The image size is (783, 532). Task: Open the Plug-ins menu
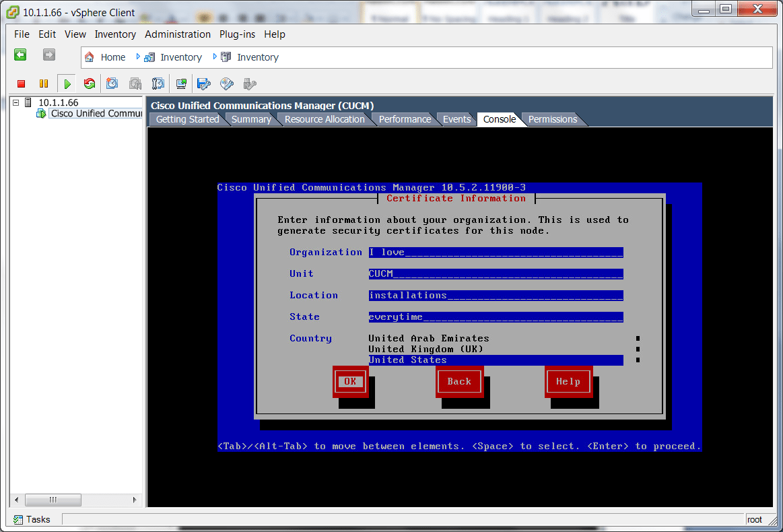[x=237, y=34]
